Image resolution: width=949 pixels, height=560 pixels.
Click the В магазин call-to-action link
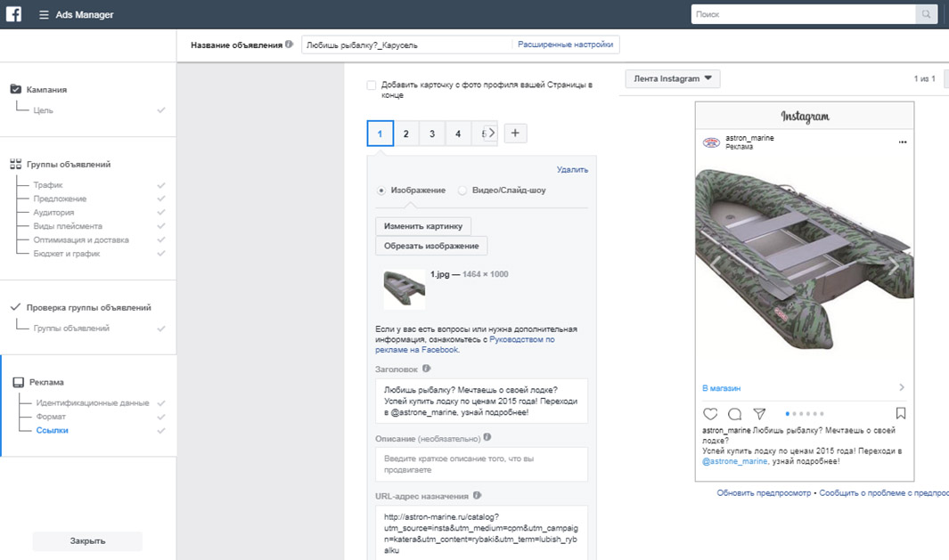tap(721, 387)
